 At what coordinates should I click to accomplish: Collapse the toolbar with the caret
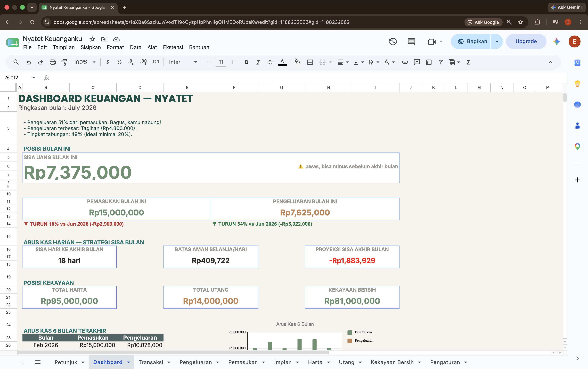(550, 62)
